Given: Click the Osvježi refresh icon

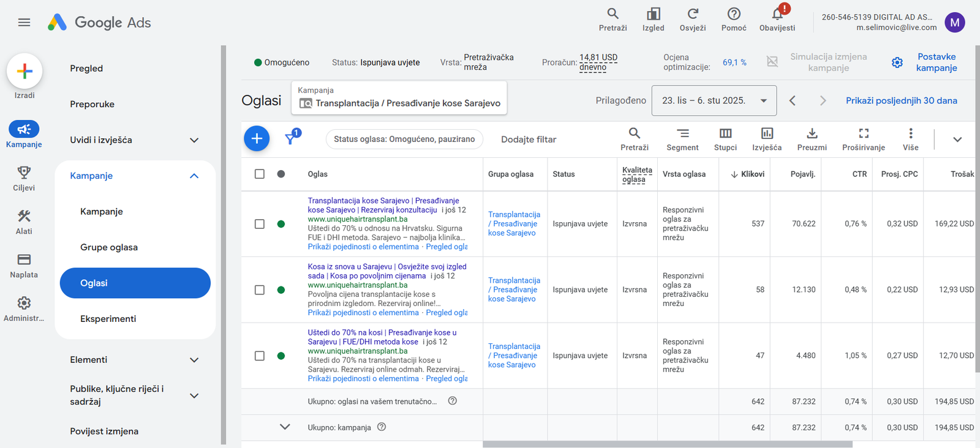Looking at the screenshot, I should coord(693,14).
